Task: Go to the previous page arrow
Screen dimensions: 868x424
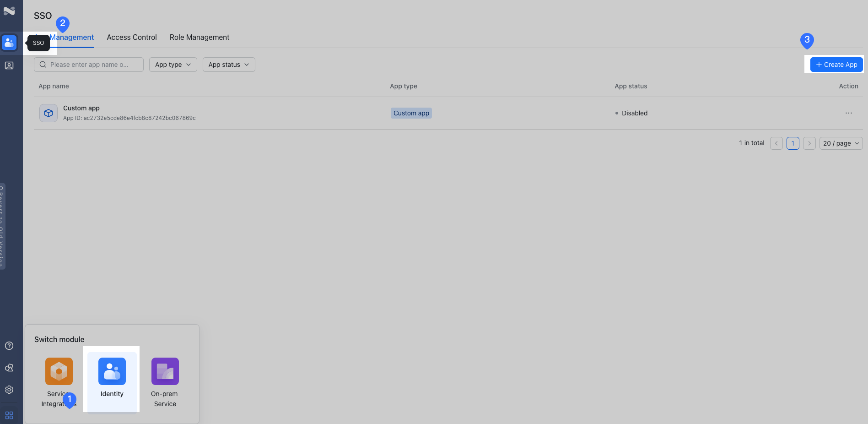Action: point(776,143)
